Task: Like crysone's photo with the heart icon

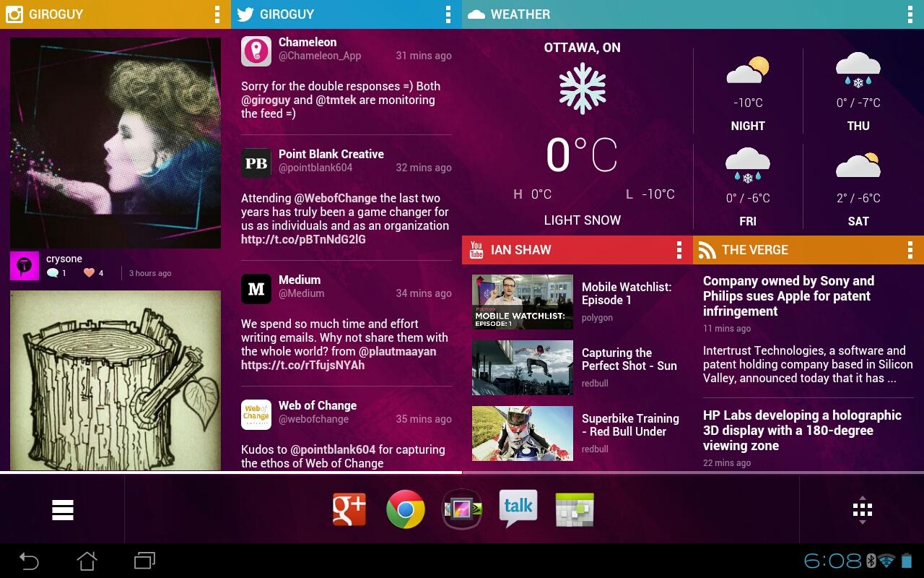Action: (89, 273)
